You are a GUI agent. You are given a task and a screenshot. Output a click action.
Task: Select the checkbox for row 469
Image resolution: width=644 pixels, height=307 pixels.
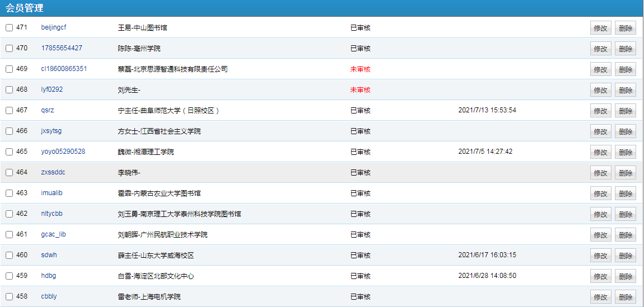[x=10, y=69]
